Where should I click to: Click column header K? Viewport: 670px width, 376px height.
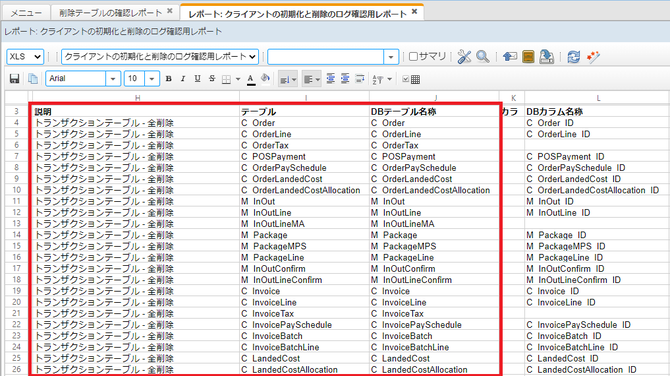[x=513, y=98]
